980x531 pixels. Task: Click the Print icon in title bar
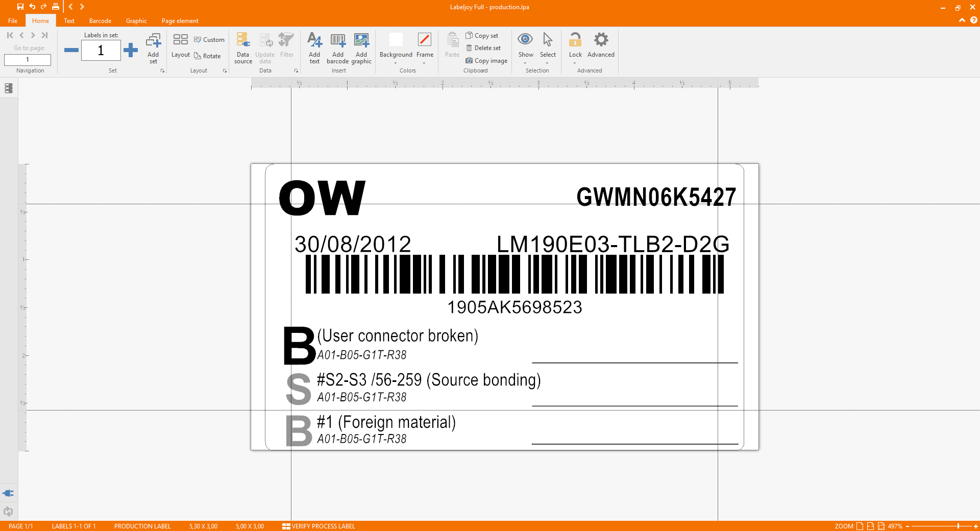click(55, 7)
